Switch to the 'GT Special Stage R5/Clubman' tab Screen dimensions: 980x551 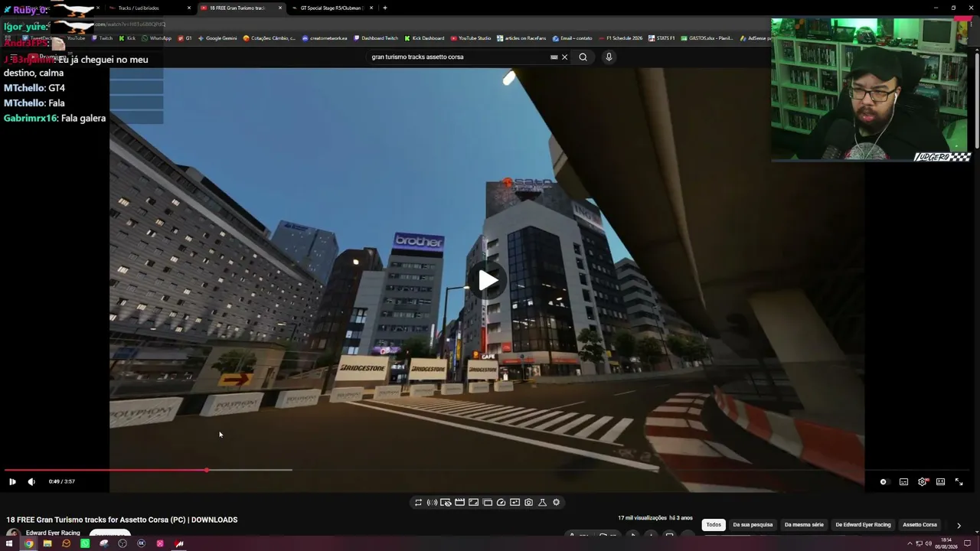click(x=331, y=8)
